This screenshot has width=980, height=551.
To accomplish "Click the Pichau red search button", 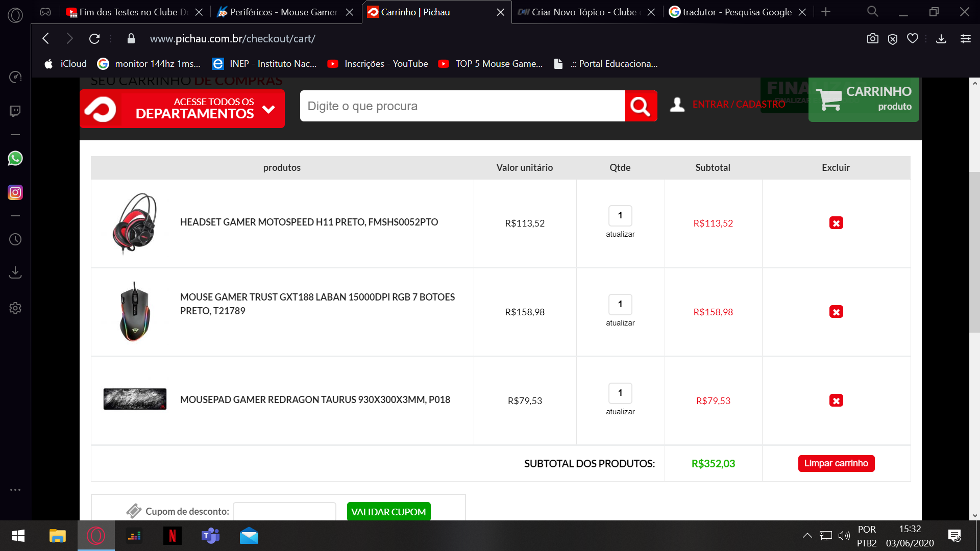I will [x=641, y=106].
